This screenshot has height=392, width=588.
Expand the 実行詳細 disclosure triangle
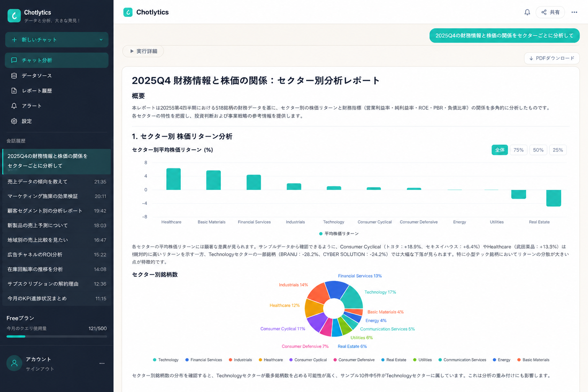point(132,51)
